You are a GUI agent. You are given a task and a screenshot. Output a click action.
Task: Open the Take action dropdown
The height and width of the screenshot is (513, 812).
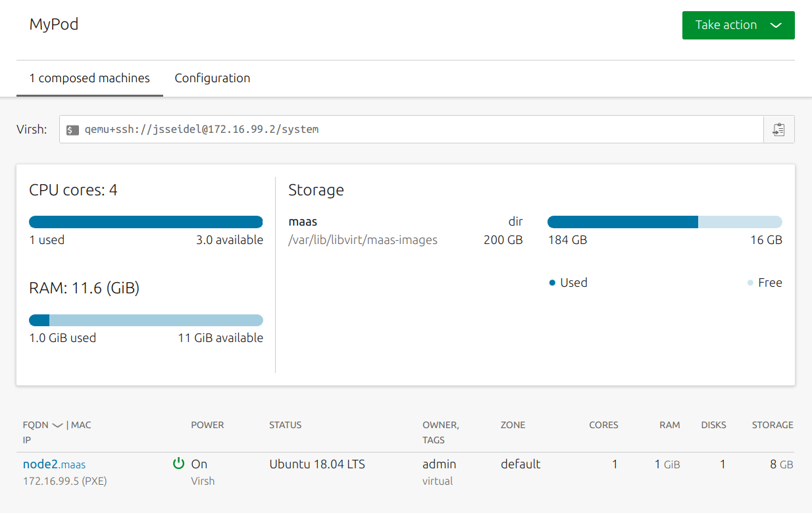(x=738, y=25)
